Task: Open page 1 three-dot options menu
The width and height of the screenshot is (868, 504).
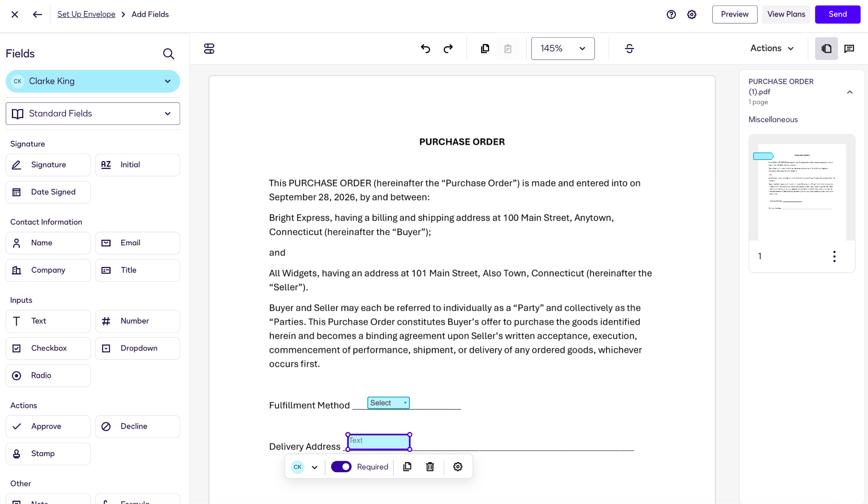Action: (x=834, y=256)
